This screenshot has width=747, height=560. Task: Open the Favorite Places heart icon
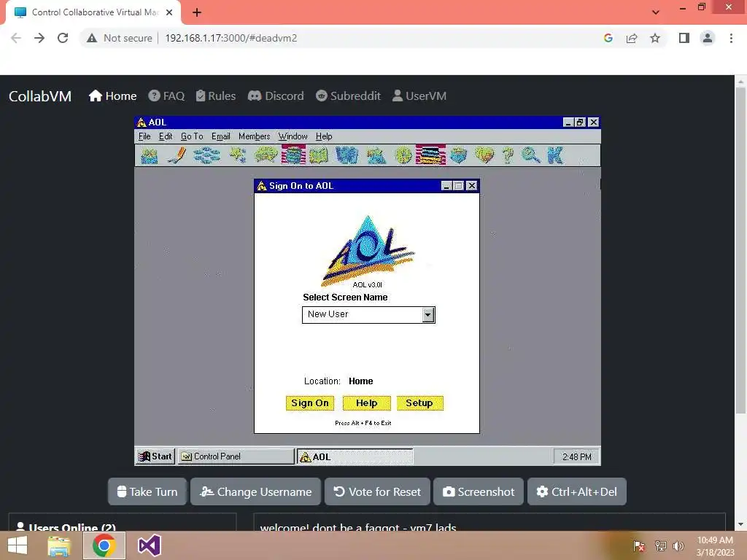point(484,156)
